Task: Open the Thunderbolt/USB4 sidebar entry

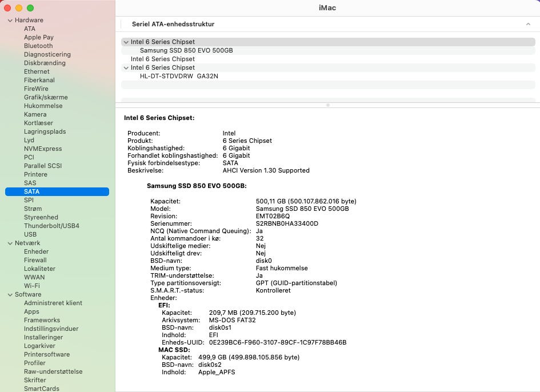Action: [51, 226]
